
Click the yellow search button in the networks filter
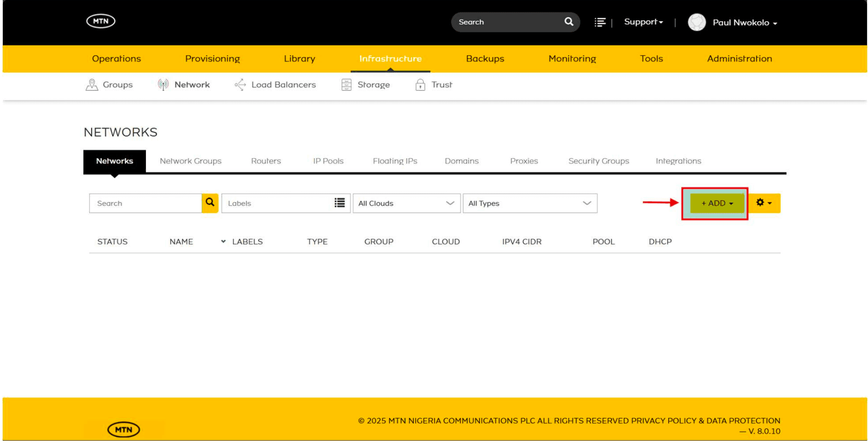click(x=210, y=203)
